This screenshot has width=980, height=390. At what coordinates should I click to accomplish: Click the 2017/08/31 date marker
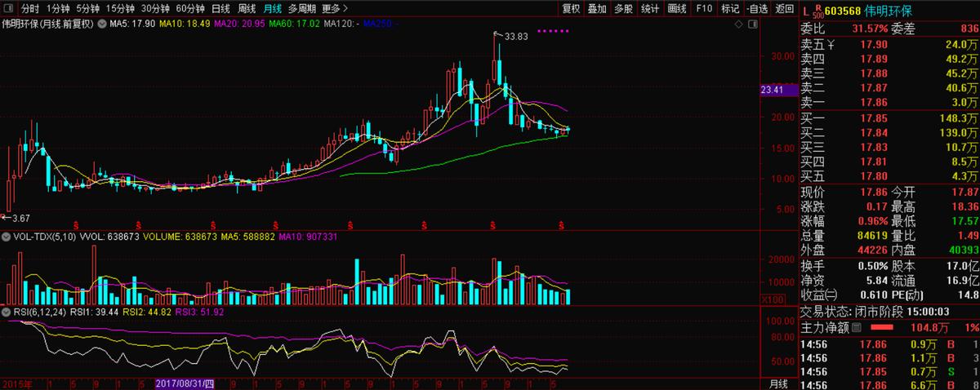tap(185, 383)
